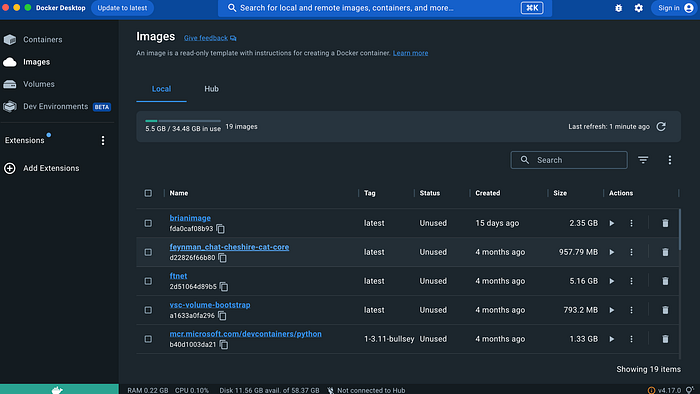Toggle the select-all images checkbox
700x394 pixels.
coord(148,193)
